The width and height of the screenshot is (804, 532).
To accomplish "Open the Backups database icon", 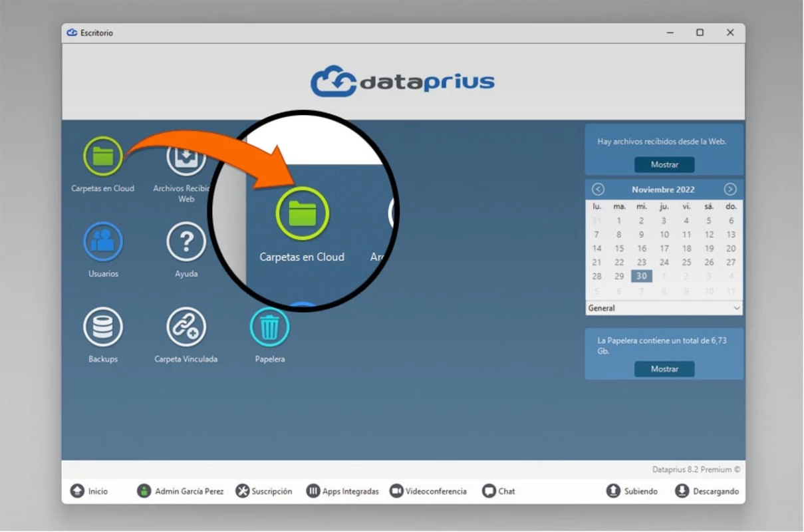I will [x=103, y=327].
